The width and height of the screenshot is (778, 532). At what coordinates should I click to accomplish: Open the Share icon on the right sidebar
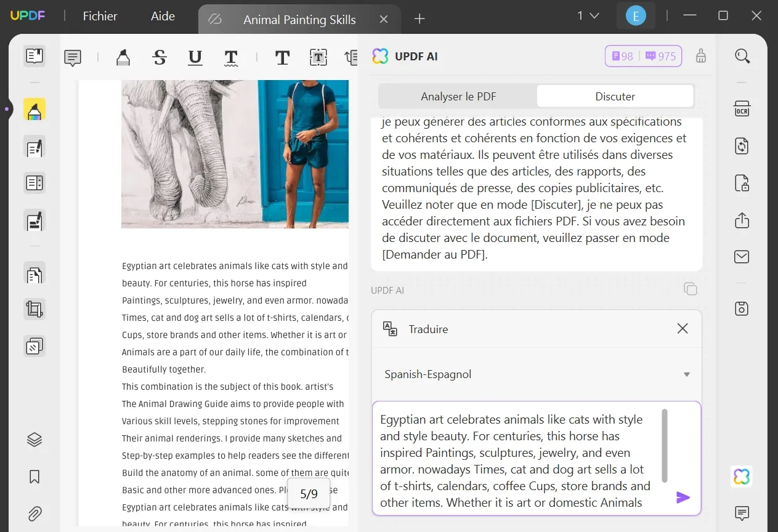pos(742,220)
